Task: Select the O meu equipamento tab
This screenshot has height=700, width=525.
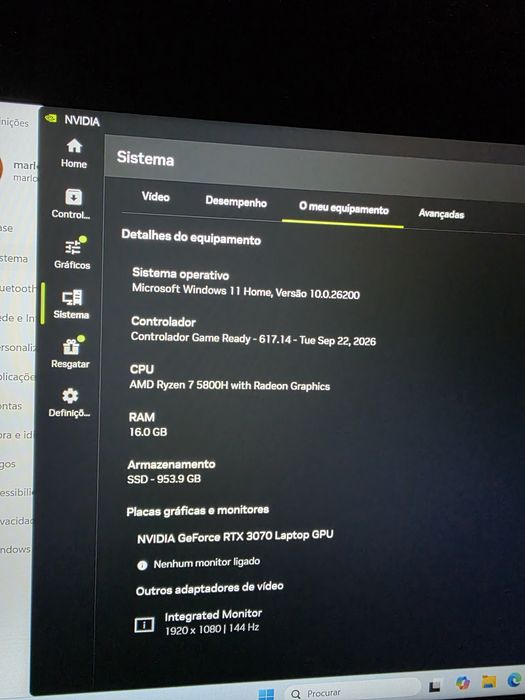Action: click(344, 208)
